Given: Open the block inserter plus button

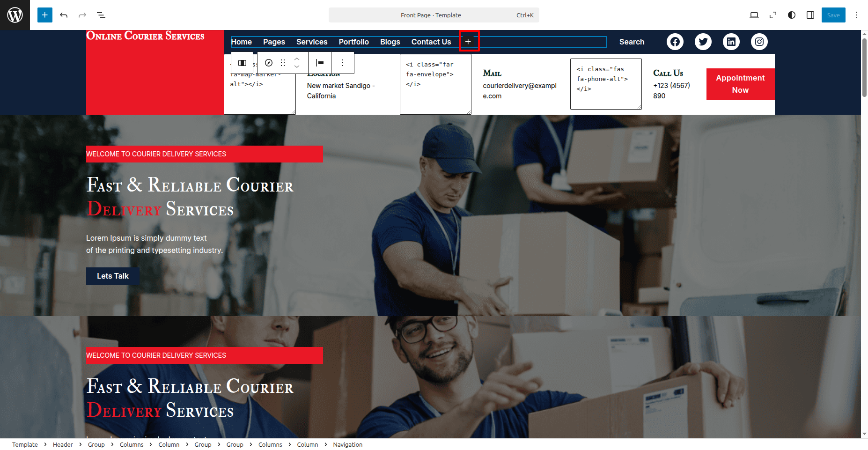Looking at the screenshot, I should pyautogui.click(x=45, y=15).
